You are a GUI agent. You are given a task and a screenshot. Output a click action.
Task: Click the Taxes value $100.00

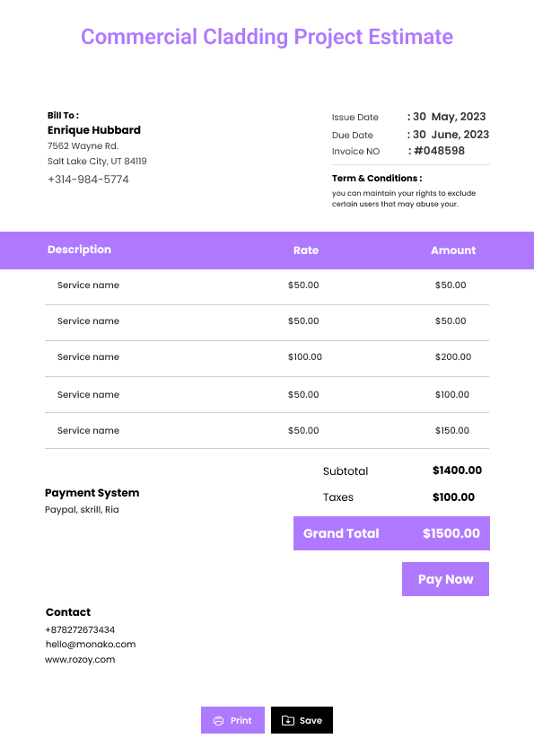[x=453, y=497]
